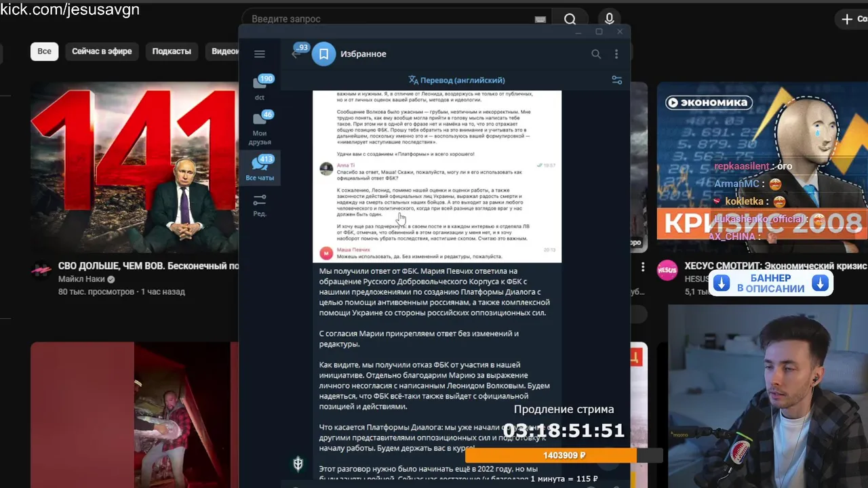Open the Избранное bookmark avatar
Viewport: 868px width, 488px height.
[324, 54]
